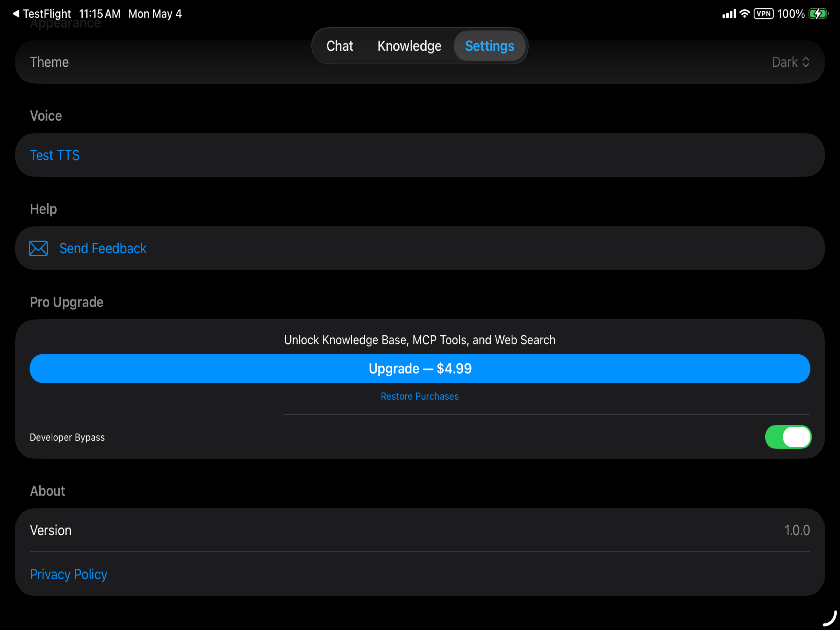Tap the Help section header

click(43, 209)
